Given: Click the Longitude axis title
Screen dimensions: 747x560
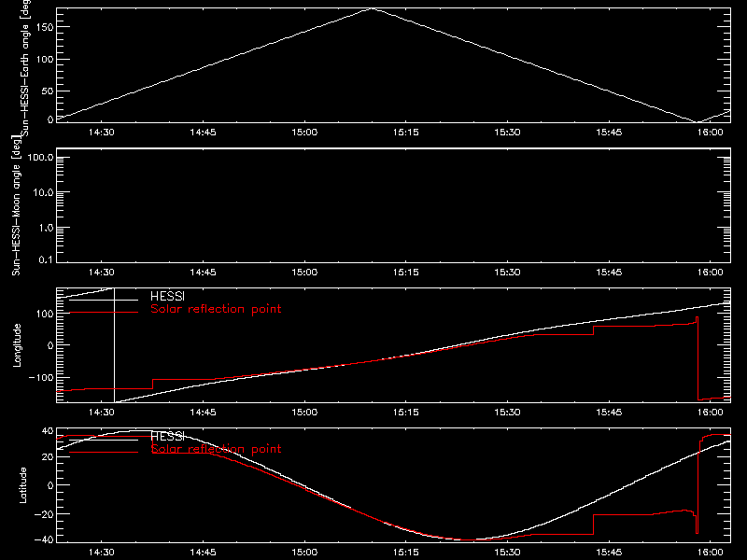Looking at the screenshot, I should [17, 345].
